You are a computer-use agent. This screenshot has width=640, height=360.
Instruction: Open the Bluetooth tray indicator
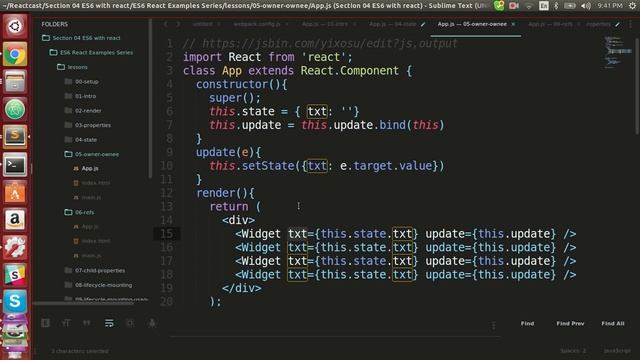[x=556, y=6]
